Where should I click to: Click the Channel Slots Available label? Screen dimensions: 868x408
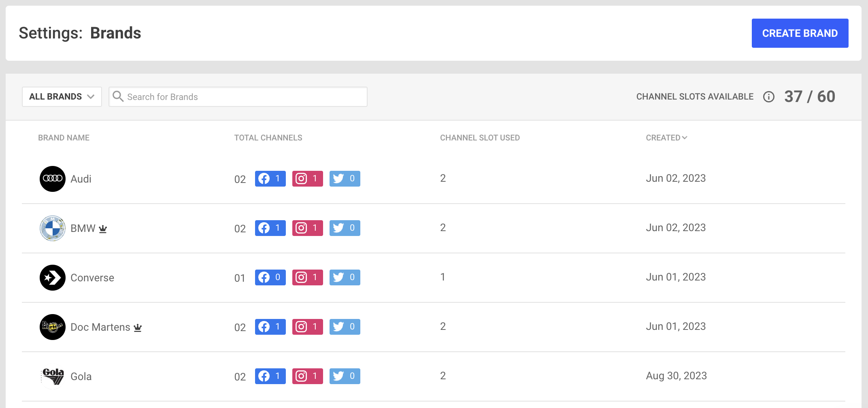tap(695, 97)
